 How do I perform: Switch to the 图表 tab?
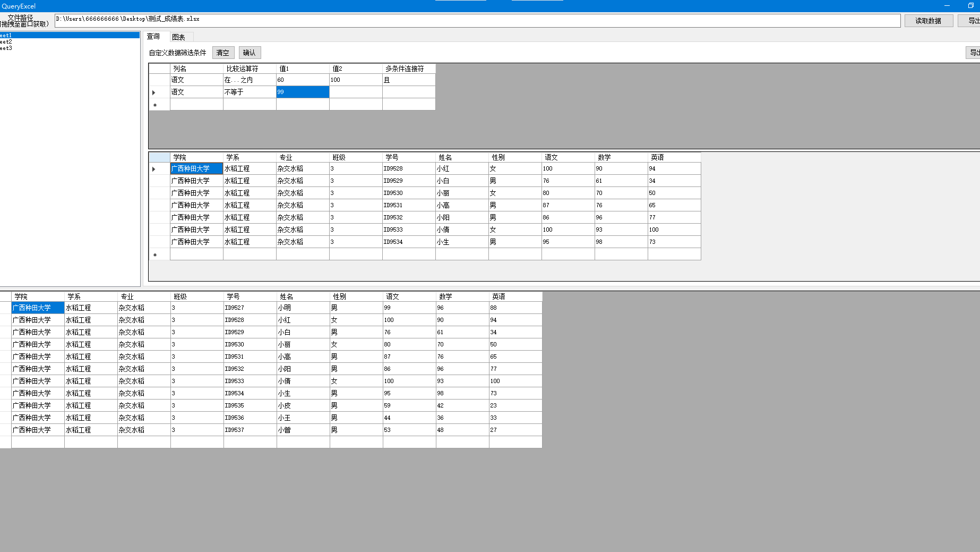click(x=179, y=37)
